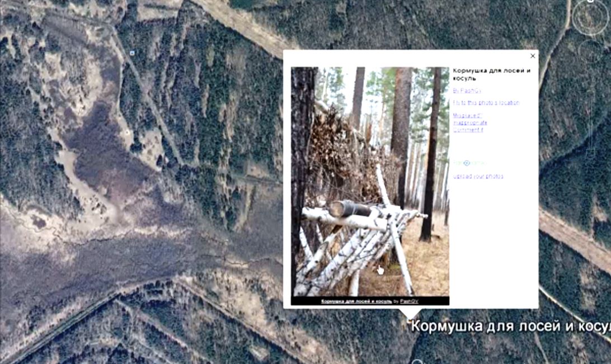
Task: Click the partial circular icon at bottom edge
Action: [x=417, y=362]
